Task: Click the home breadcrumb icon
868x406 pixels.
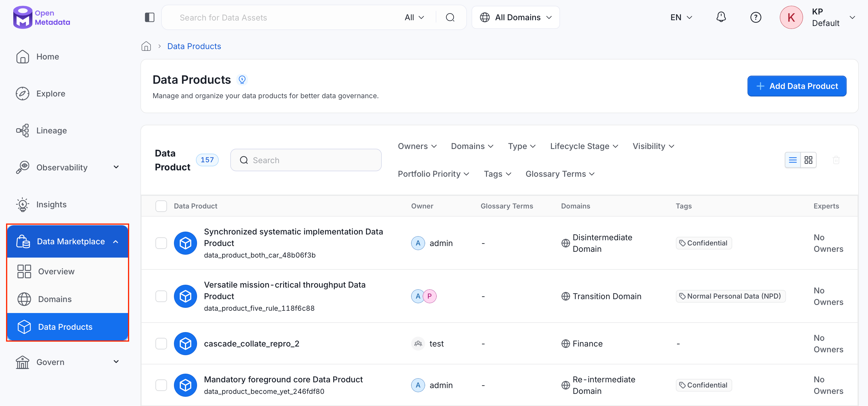Action: 146,46
